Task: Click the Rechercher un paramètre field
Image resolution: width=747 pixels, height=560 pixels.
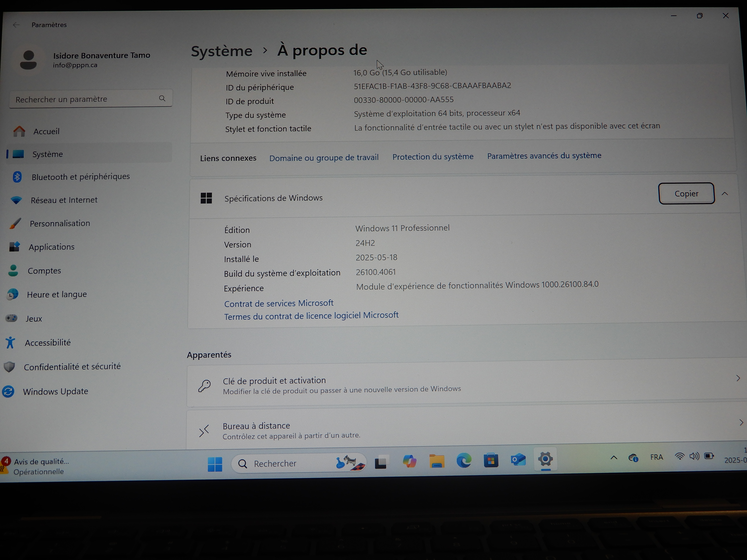Action: tap(90, 99)
